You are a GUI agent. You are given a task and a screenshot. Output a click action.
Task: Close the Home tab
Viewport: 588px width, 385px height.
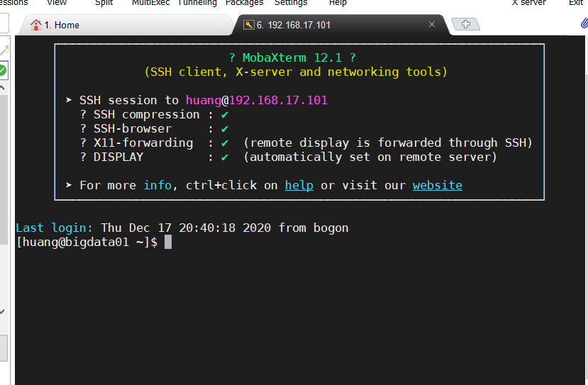[x=219, y=24]
